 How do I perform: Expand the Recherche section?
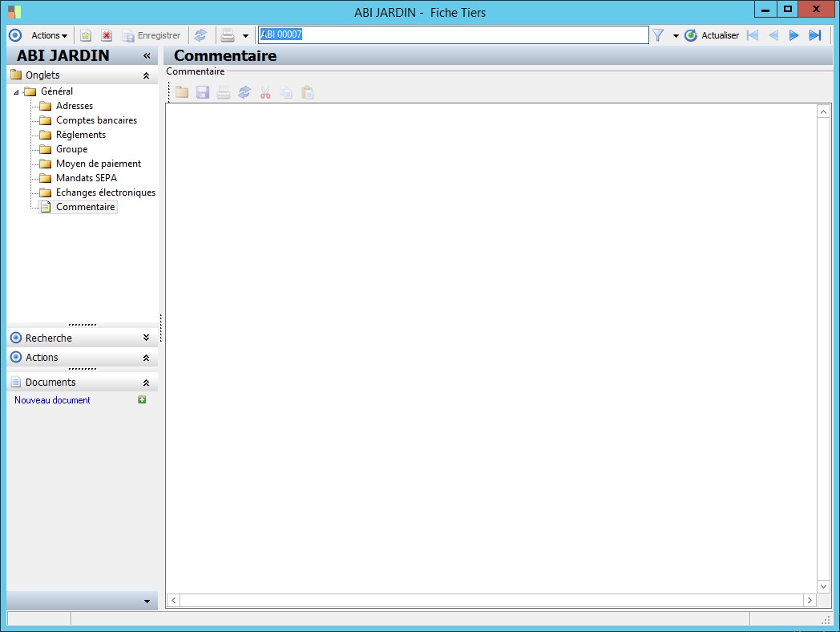(146, 338)
